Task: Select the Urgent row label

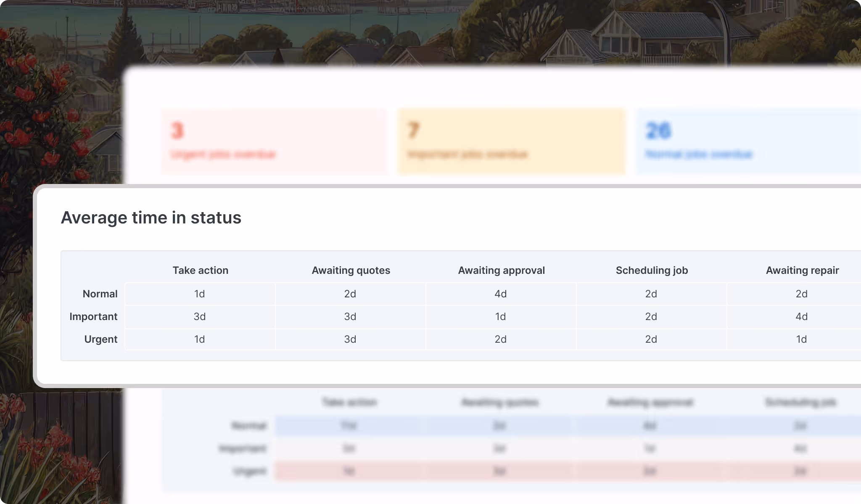Action: point(100,339)
